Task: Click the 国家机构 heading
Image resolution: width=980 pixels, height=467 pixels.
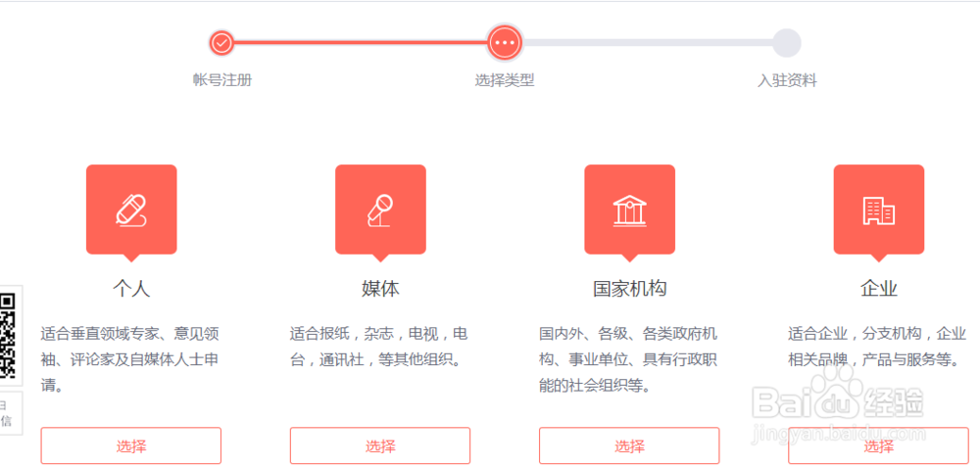Action: (629, 289)
